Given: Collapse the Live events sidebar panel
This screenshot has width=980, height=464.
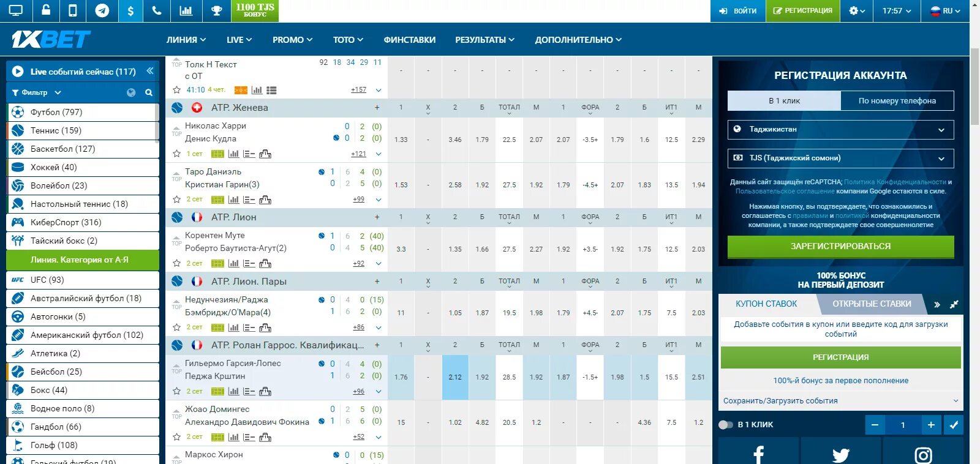Looking at the screenshot, I should (x=150, y=71).
